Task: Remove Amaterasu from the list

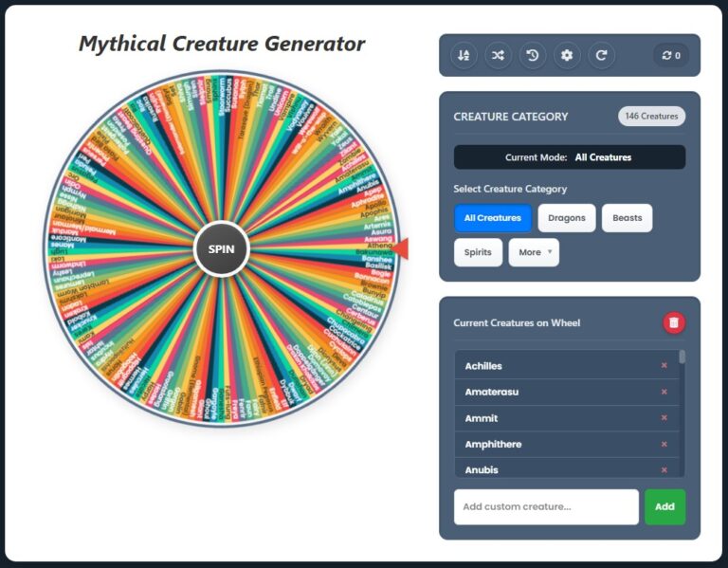Action: pyautogui.click(x=664, y=392)
